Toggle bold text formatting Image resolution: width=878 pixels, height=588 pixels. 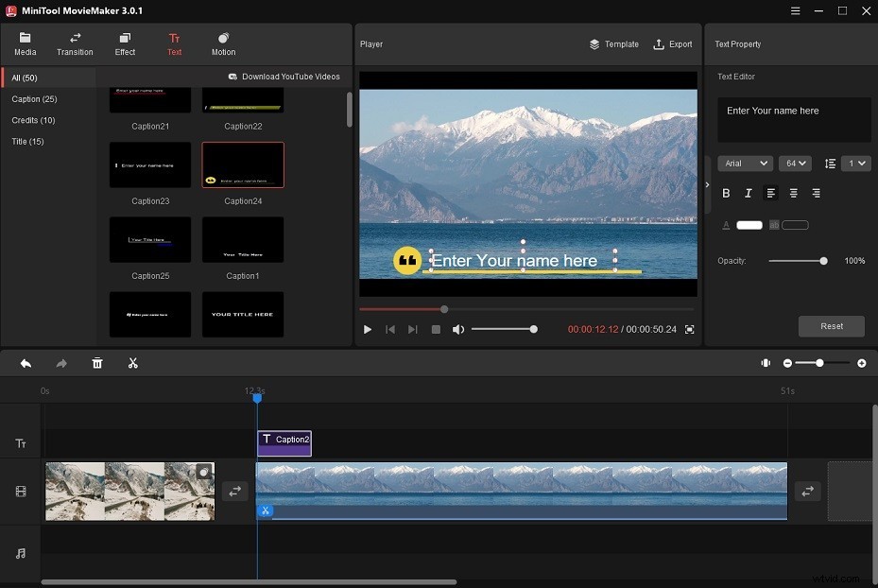tap(726, 193)
